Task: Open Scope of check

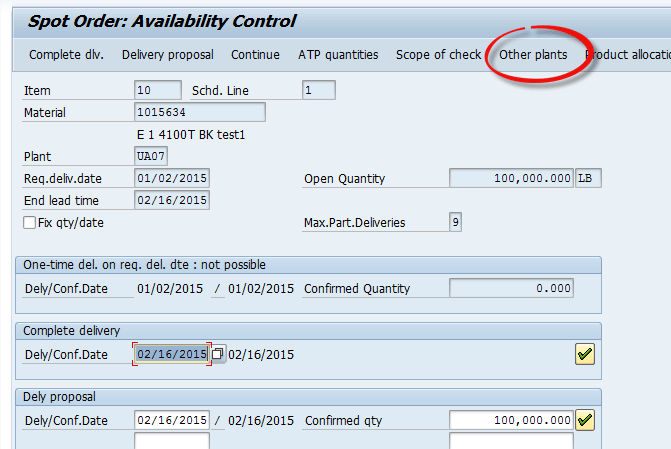Action: click(x=438, y=55)
